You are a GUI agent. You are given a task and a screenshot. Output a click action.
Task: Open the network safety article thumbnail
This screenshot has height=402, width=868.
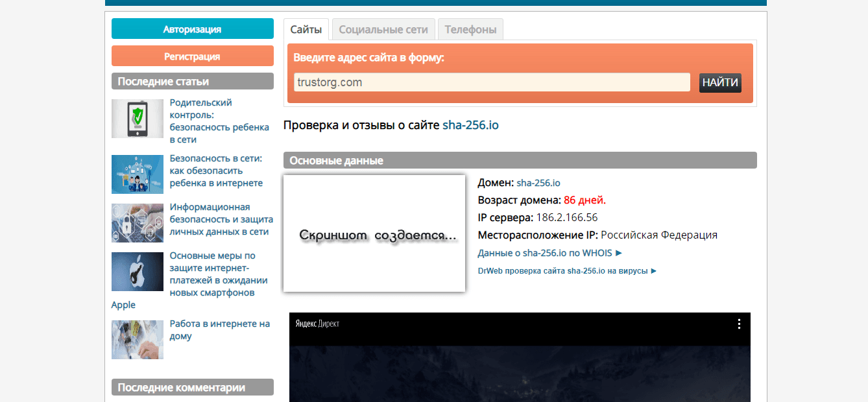[x=137, y=174]
